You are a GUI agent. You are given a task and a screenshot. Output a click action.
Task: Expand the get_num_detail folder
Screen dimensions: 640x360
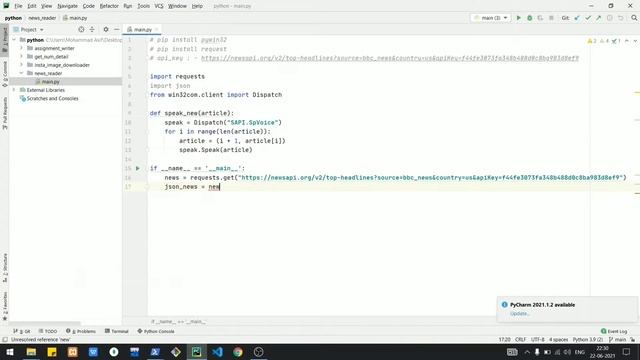(22, 56)
